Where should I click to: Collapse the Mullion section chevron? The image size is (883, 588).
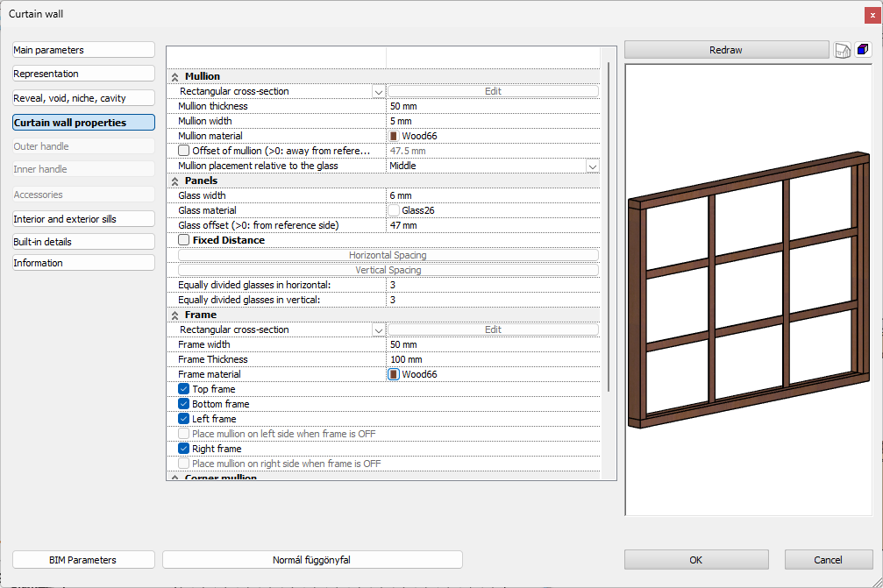174,76
